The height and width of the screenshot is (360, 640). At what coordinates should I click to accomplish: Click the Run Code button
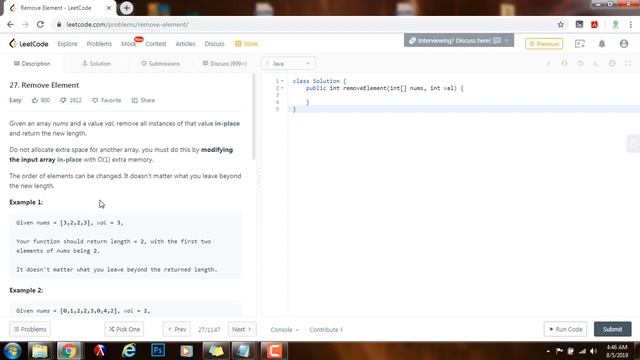tap(565, 329)
